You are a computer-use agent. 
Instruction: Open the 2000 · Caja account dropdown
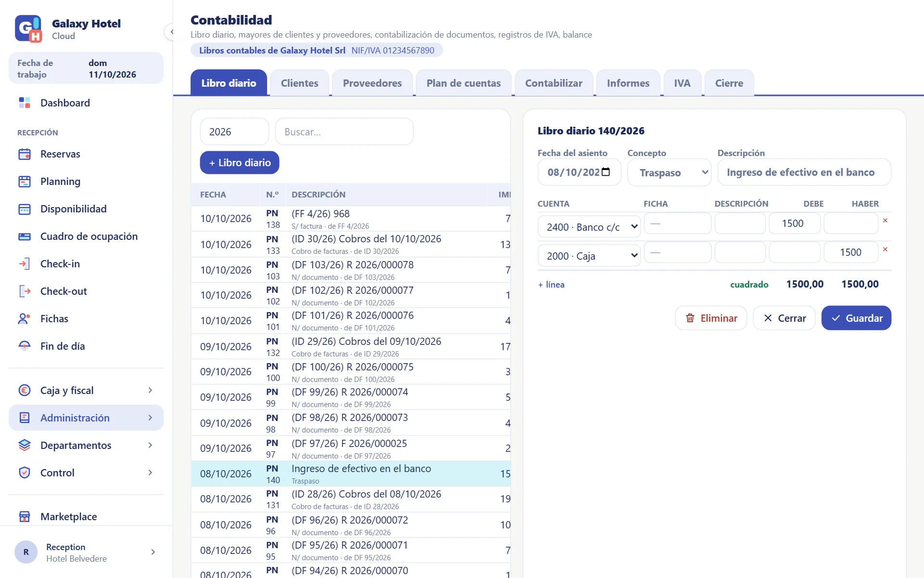(589, 256)
